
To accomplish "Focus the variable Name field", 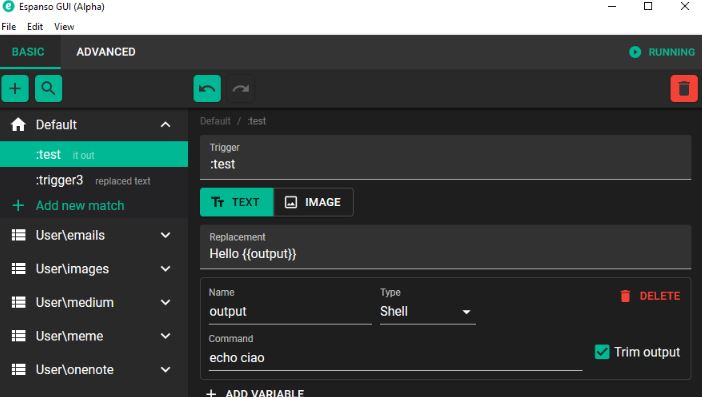I will coord(290,312).
